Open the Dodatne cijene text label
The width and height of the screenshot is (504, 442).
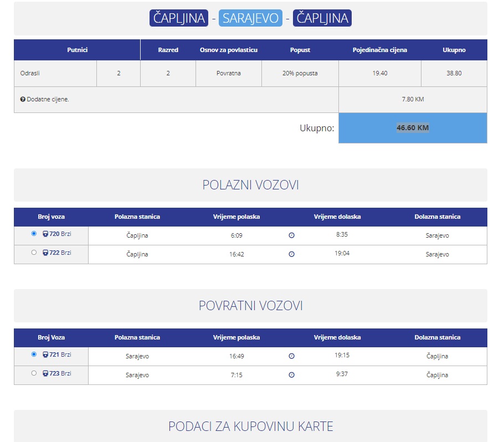[48, 100]
